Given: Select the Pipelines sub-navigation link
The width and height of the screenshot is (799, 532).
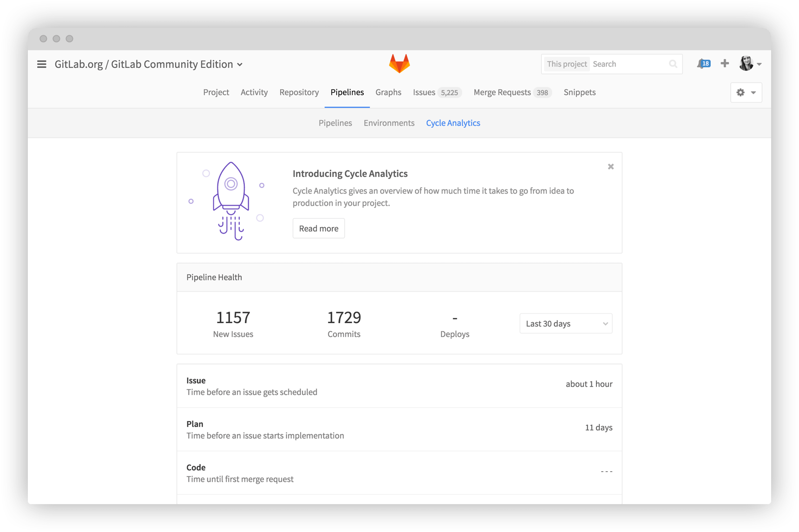Looking at the screenshot, I should pyautogui.click(x=335, y=123).
